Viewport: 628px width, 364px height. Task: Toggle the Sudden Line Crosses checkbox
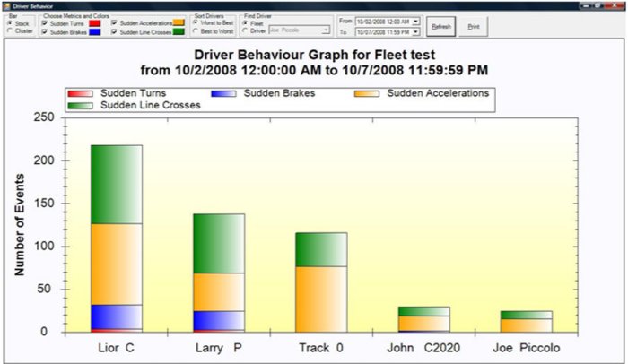pos(115,31)
